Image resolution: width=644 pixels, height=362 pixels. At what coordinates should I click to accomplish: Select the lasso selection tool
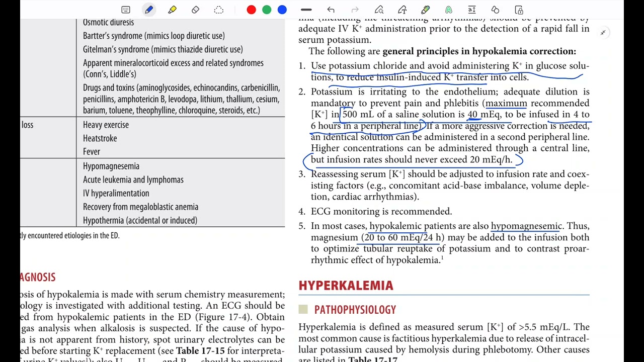[218, 10]
